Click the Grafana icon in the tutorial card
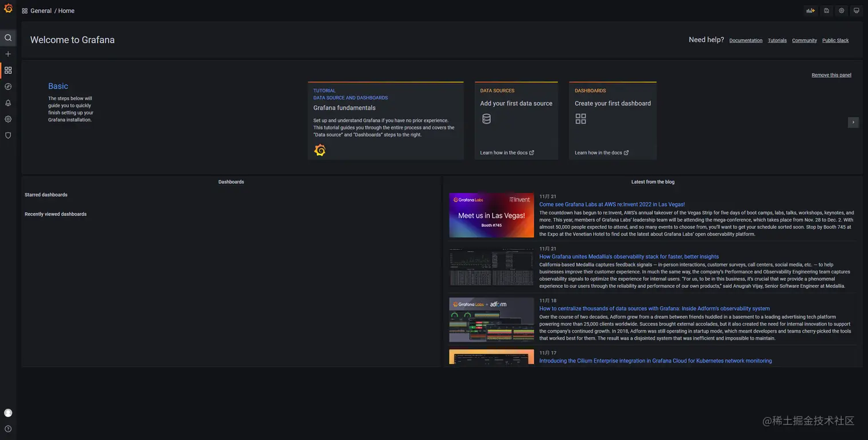This screenshot has width=868, height=440. 320,150
